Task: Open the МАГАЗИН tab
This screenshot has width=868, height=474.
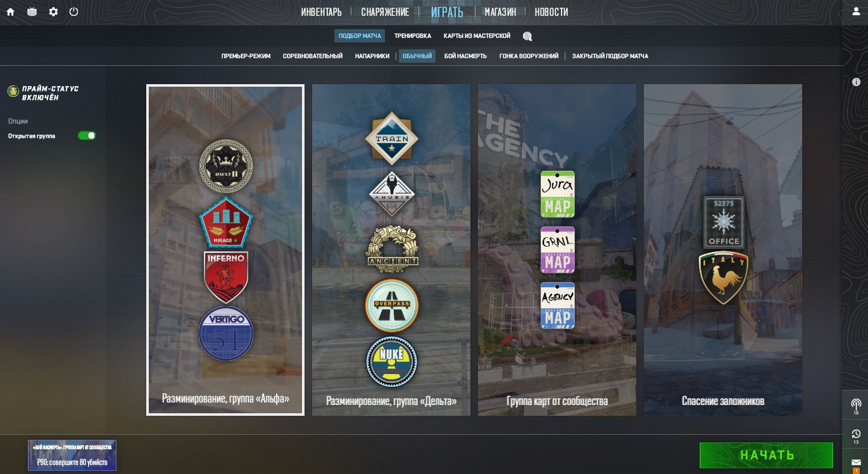Action: click(500, 12)
